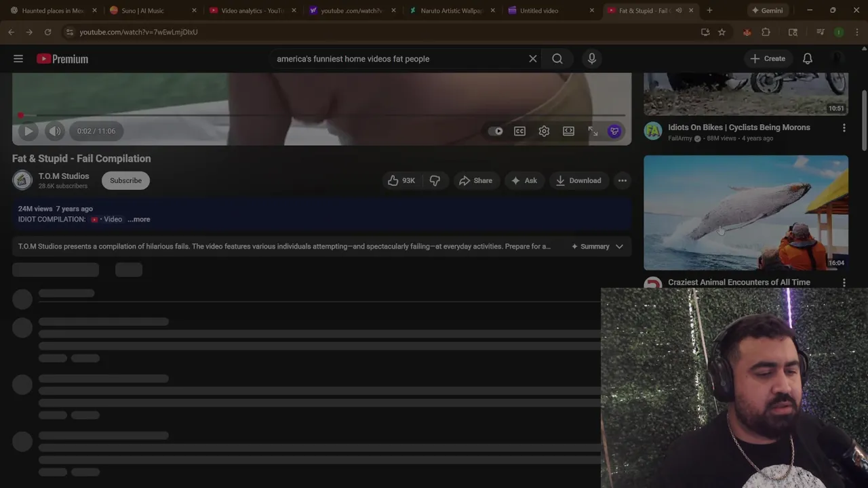Click the video title Fat & Stupid
The width and height of the screenshot is (868, 488).
click(x=81, y=159)
